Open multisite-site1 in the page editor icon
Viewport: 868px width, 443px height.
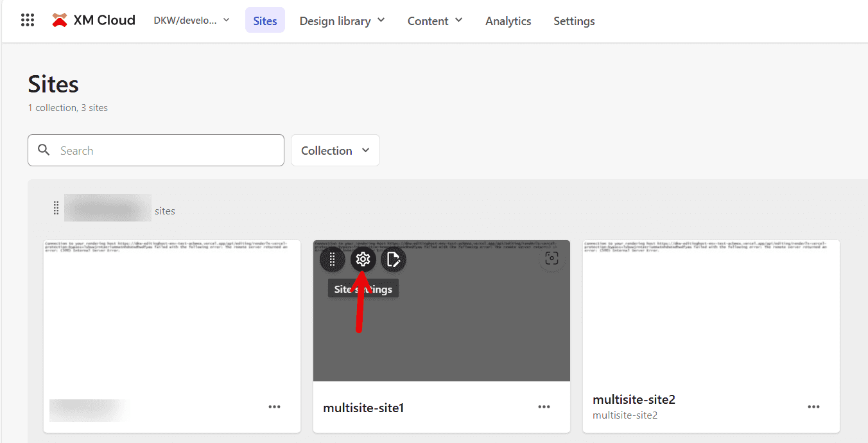(x=394, y=259)
